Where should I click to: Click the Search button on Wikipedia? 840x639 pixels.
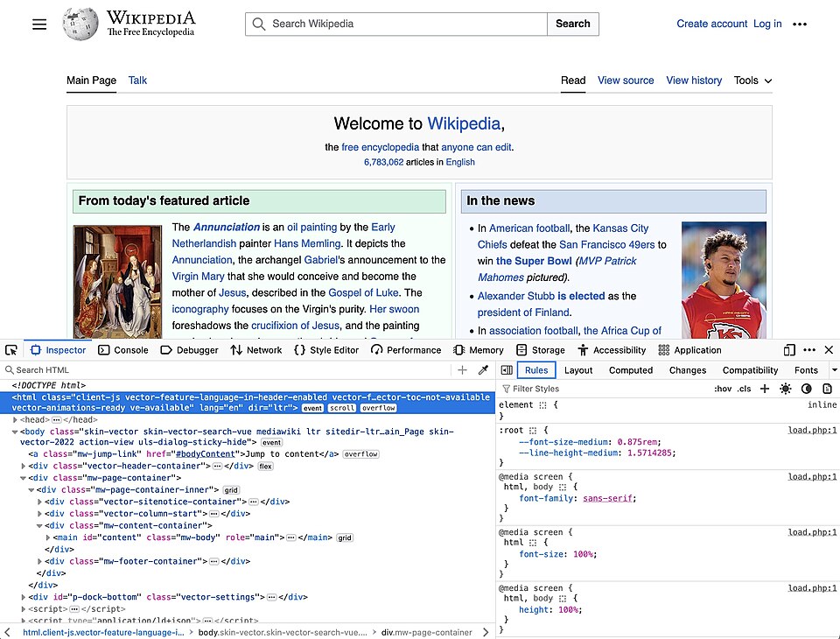[572, 25]
